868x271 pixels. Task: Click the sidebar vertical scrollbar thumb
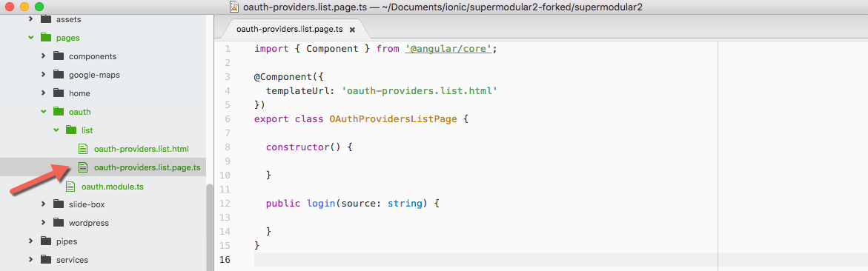tap(209, 227)
